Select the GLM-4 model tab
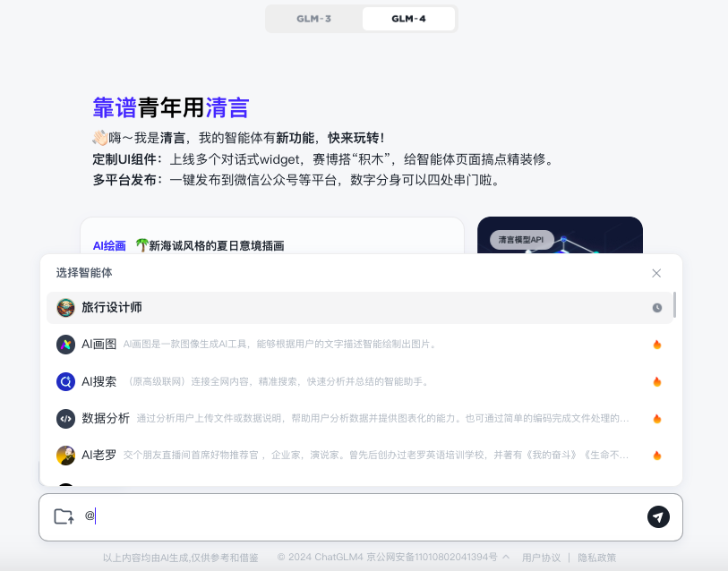Viewport: 728px width, 571px height. 408,19
